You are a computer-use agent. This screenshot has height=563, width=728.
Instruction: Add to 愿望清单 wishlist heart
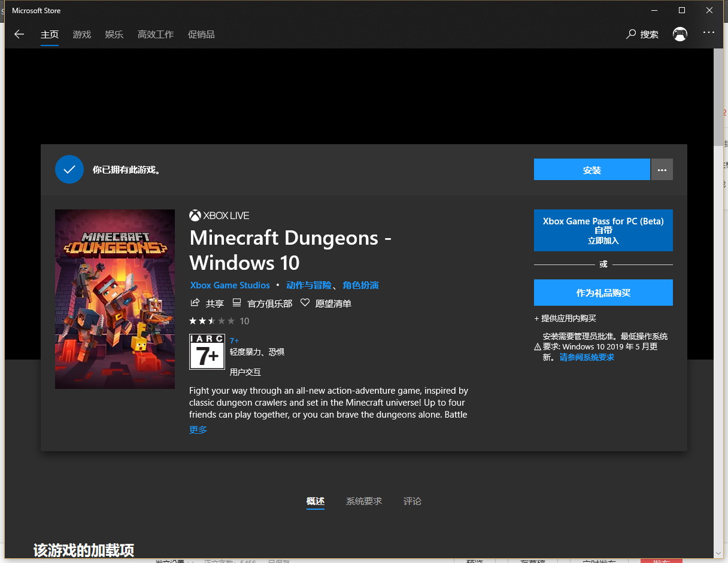pyautogui.click(x=305, y=303)
